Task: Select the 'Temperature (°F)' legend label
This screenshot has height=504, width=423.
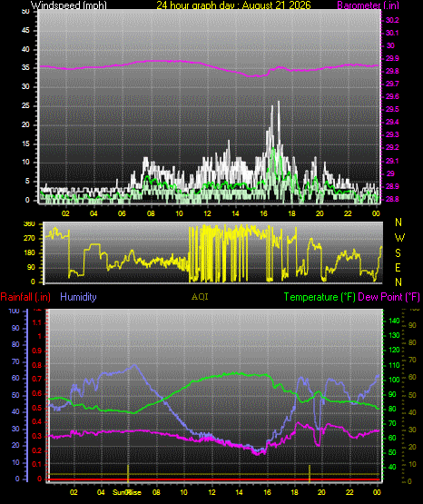Action: coord(320,297)
